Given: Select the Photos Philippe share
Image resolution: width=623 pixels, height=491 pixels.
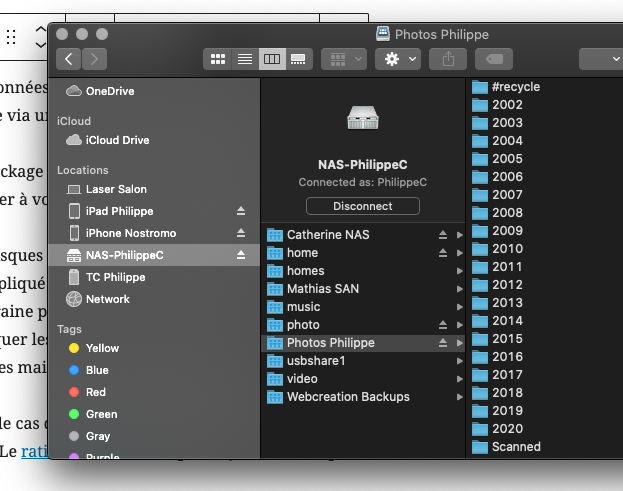Looking at the screenshot, I should [x=363, y=343].
